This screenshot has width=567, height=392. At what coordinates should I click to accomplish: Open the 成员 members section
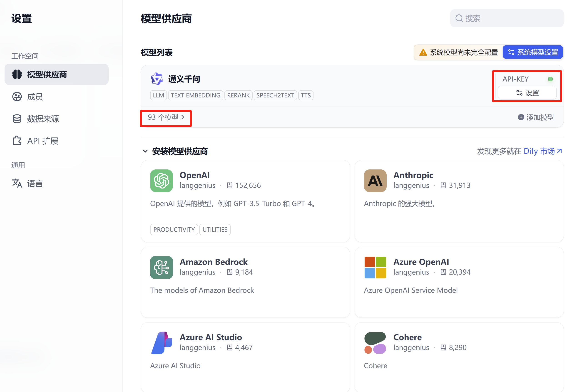tap(35, 97)
